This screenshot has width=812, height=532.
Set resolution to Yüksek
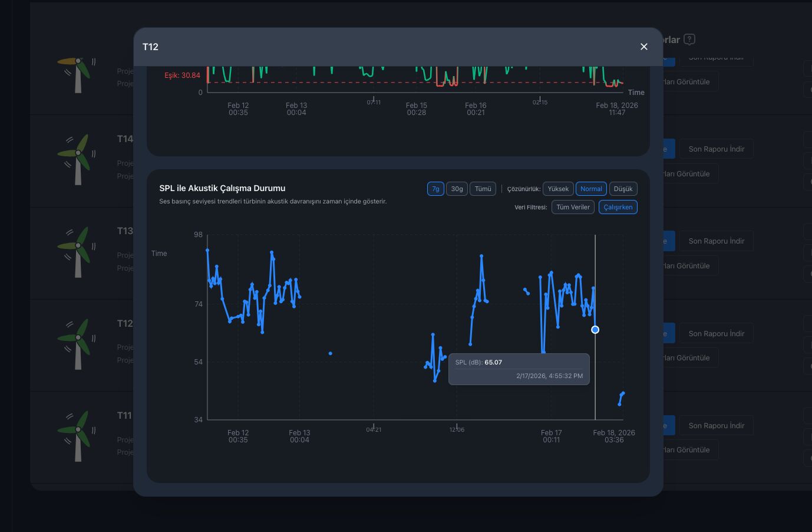[558, 189]
